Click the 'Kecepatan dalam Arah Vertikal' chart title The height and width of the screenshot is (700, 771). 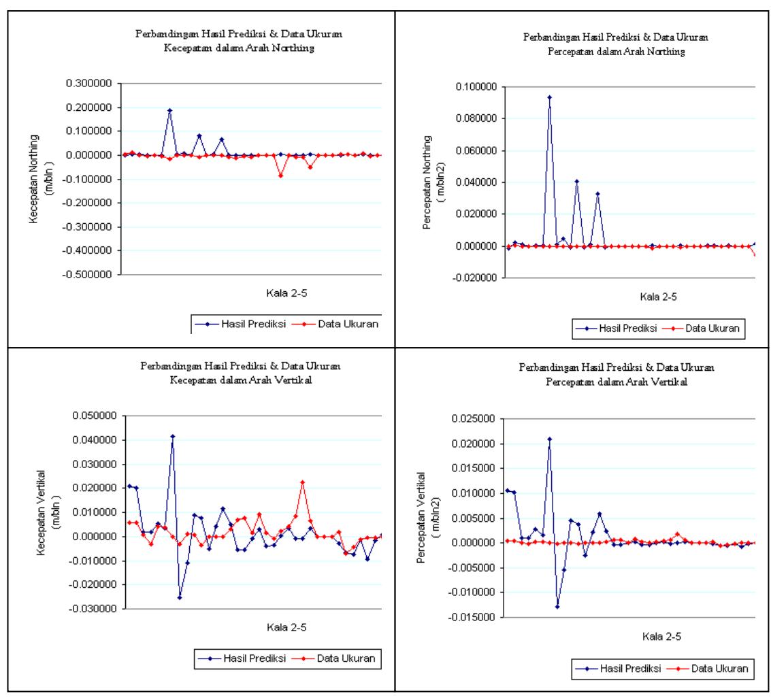click(240, 380)
